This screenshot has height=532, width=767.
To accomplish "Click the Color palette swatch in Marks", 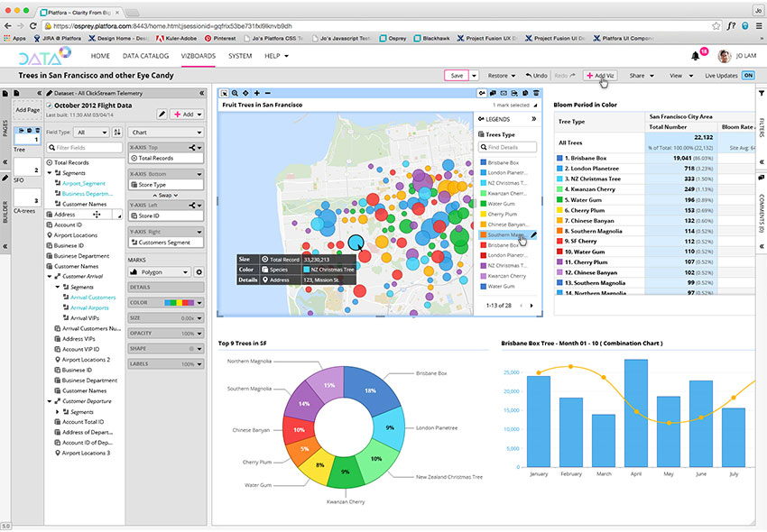I will 182,303.
